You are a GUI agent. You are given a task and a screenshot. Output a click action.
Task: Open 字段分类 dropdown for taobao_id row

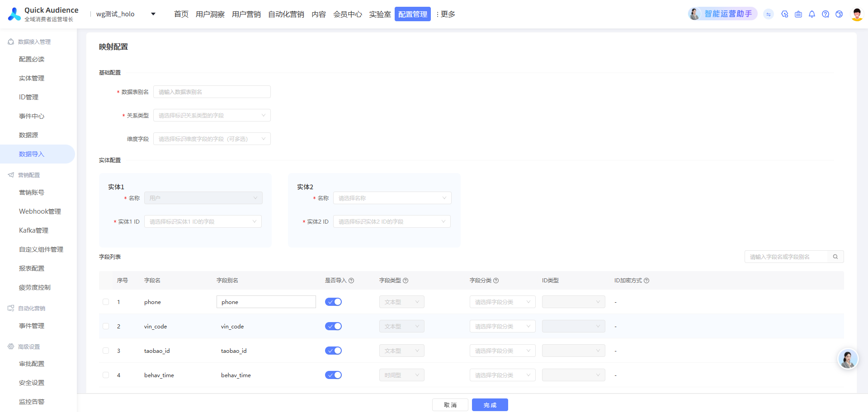coord(503,351)
